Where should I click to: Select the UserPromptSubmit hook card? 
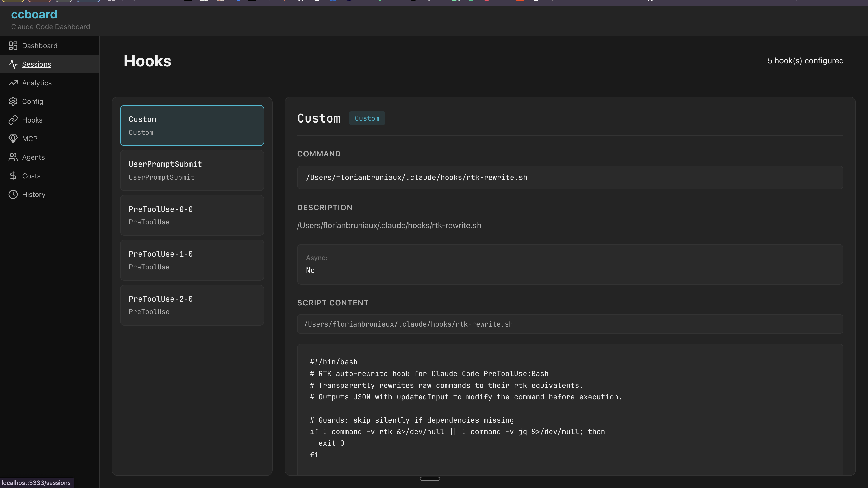click(192, 171)
